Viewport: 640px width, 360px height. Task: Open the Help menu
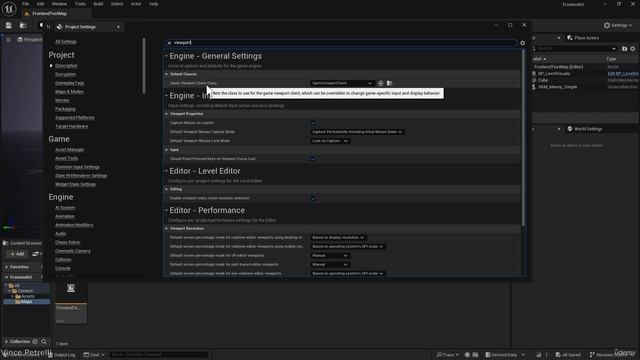(153, 4)
